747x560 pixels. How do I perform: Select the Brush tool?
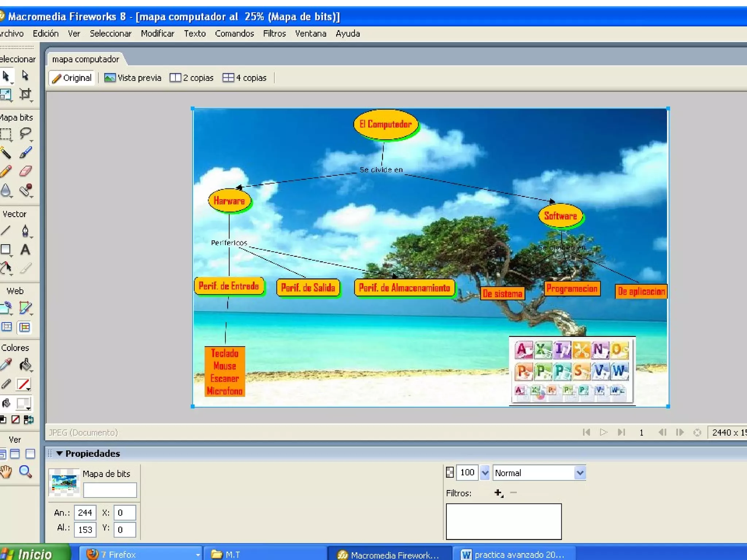25,152
